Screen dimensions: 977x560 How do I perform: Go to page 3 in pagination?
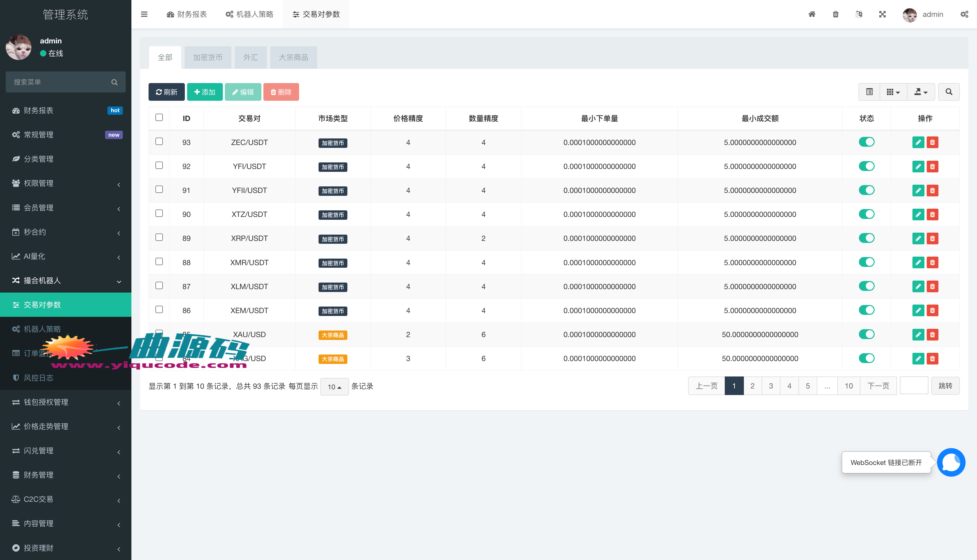(x=771, y=386)
